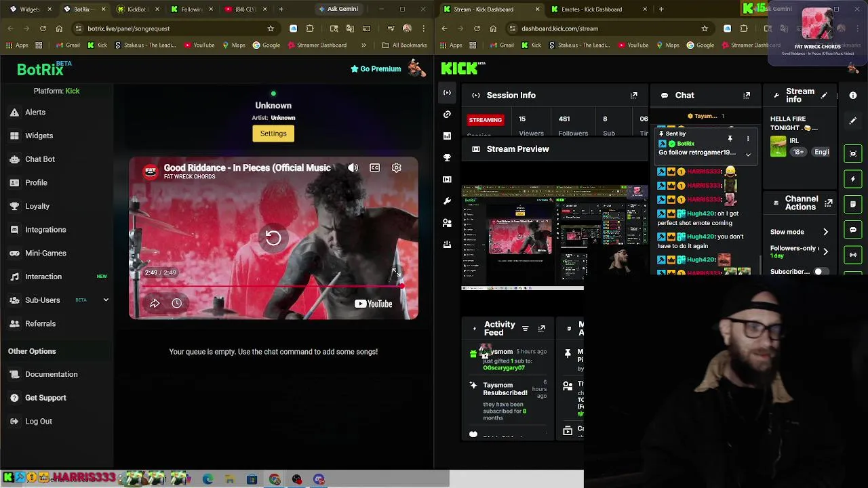Viewport: 868px width, 488px height.
Task: Click the yellow Settings button under Unknown
Action: (273, 134)
